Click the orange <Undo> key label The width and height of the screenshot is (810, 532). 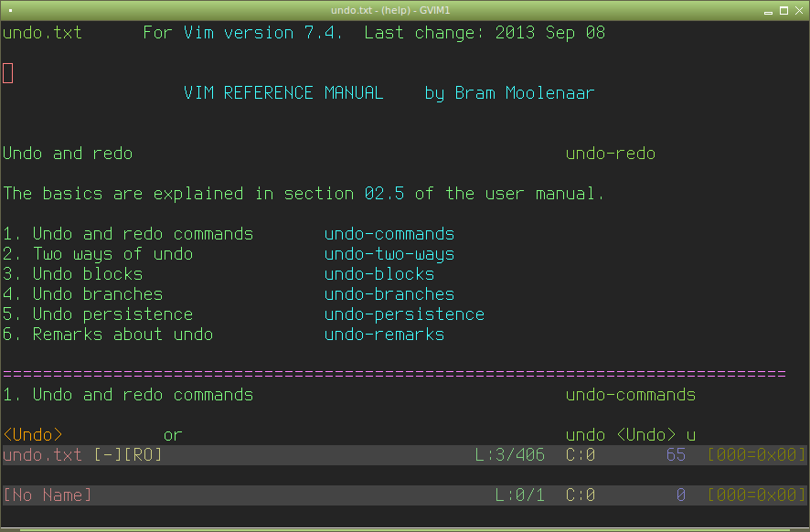coord(33,435)
